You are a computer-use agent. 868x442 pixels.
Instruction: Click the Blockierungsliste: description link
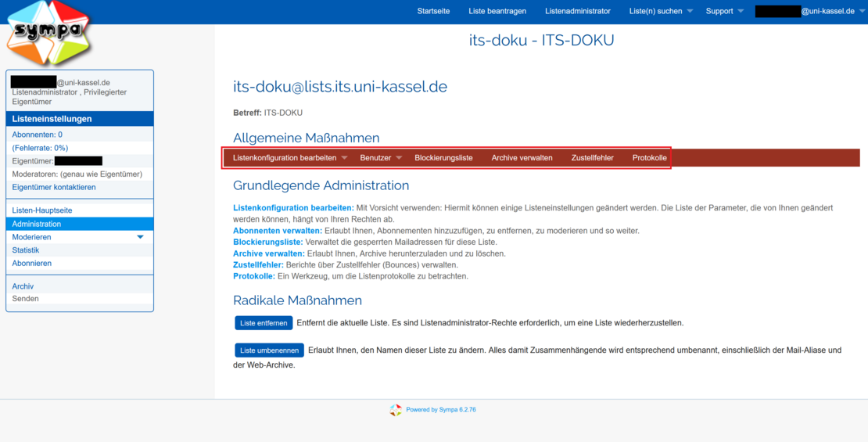coord(268,242)
